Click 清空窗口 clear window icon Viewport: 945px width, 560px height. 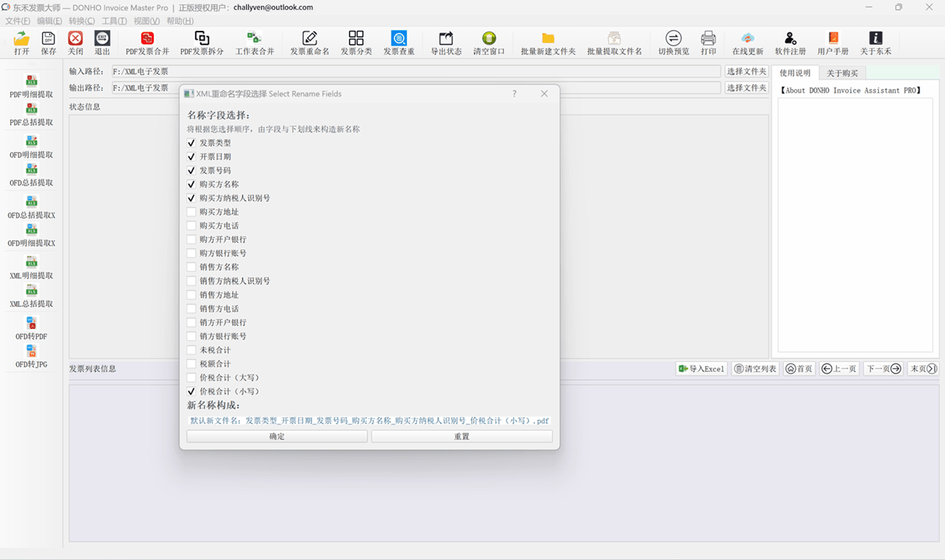tap(489, 43)
